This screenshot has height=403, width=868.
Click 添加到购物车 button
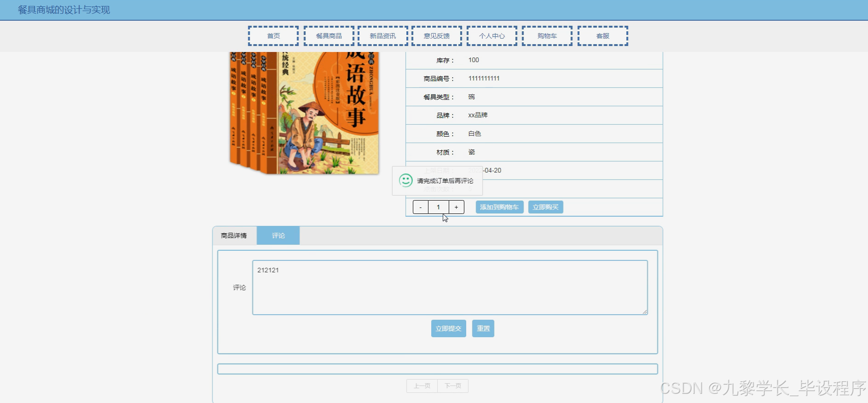click(x=499, y=207)
